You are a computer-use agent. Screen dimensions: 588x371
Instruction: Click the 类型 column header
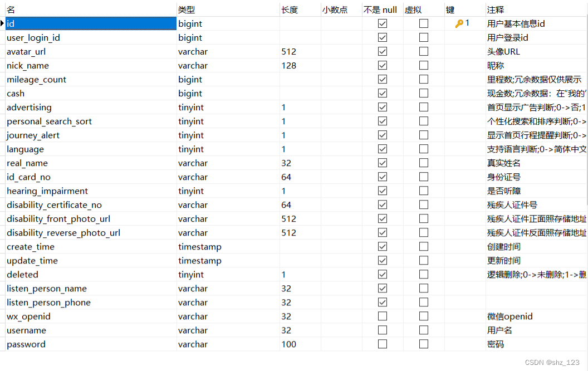click(187, 10)
